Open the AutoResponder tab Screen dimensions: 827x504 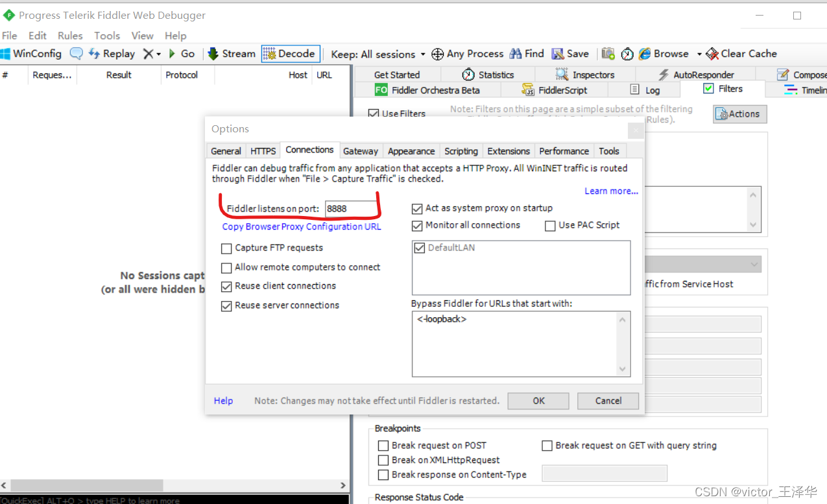coord(696,75)
